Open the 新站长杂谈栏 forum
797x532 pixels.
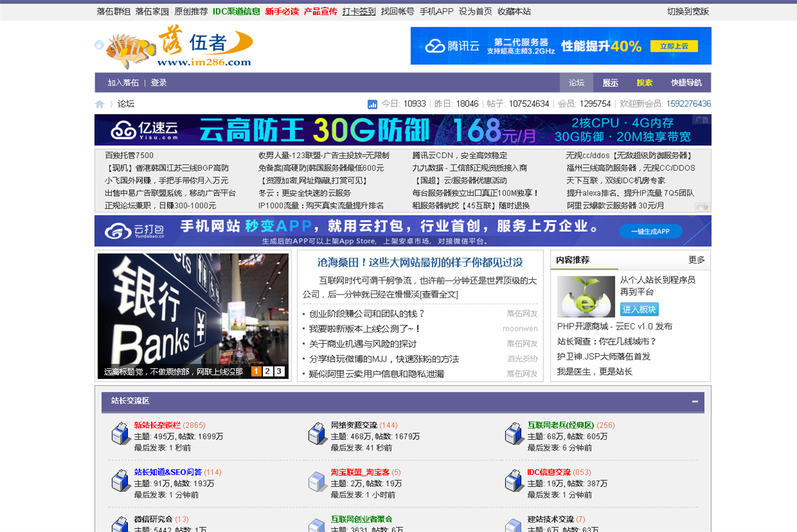pyautogui.click(x=157, y=425)
